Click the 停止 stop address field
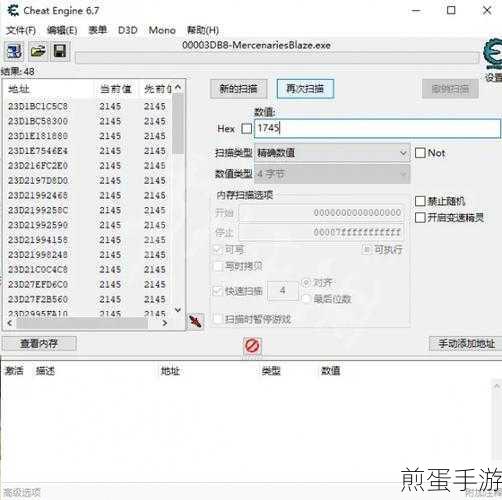 coord(322,232)
